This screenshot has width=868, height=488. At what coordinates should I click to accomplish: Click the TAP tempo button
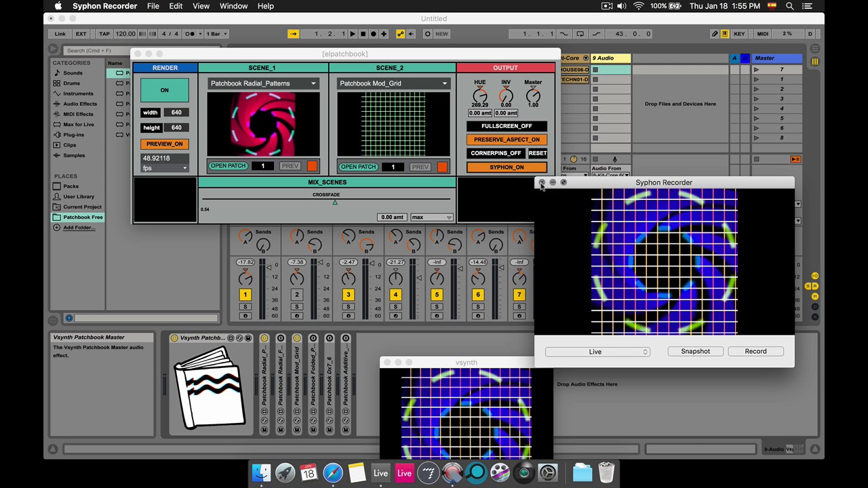(104, 34)
